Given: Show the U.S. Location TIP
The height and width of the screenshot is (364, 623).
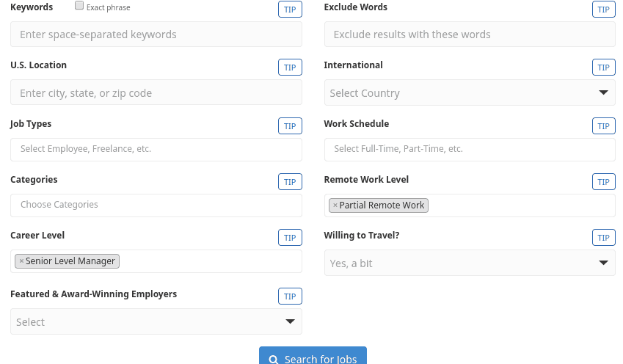Looking at the screenshot, I should click(290, 68).
